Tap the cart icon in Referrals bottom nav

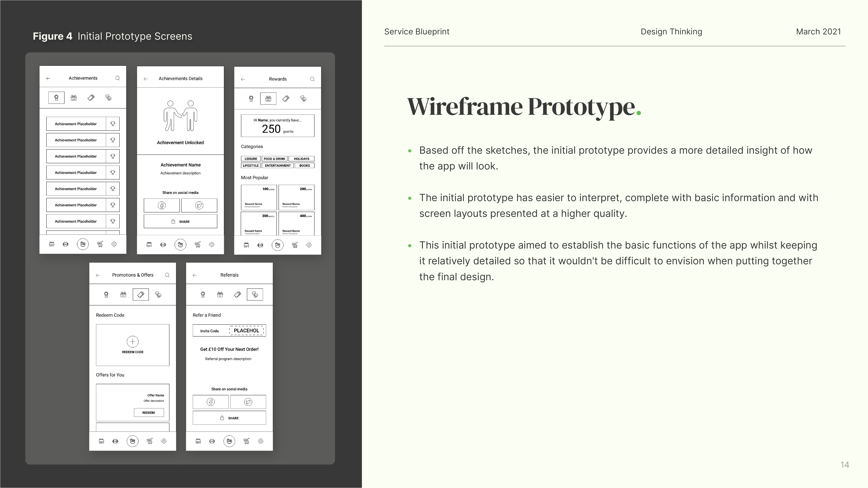pos(246,441)
